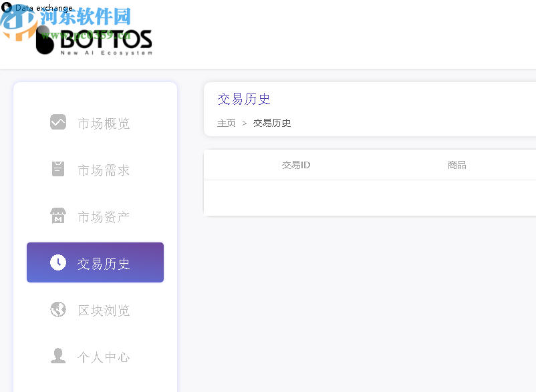Open 市场资产 via its storefront icon
The width and height of the screenshot is (536, 392).
click(x=57, y=216)
